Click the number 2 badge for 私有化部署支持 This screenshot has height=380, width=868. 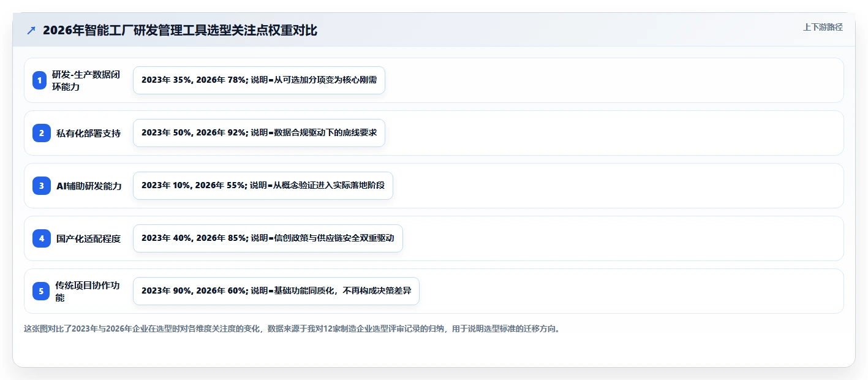(42, 133)
